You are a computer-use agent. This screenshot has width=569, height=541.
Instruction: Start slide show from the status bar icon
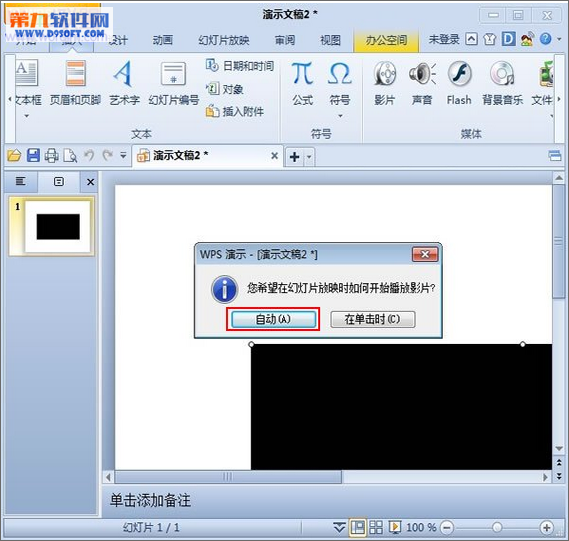click(395, 527)
